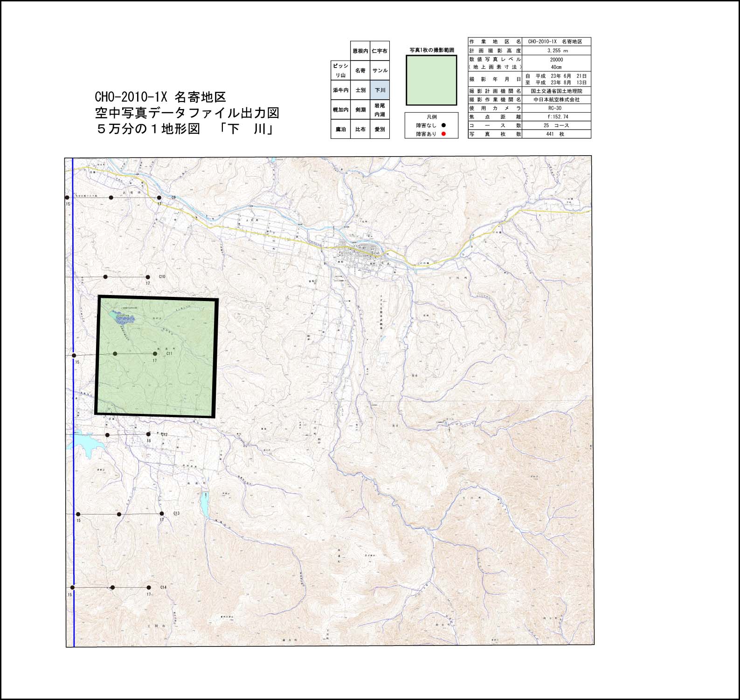Open the 岩尾内湖 index map cell
The height and width of the screenshot is (700, 740).
[x=380, y=110]
